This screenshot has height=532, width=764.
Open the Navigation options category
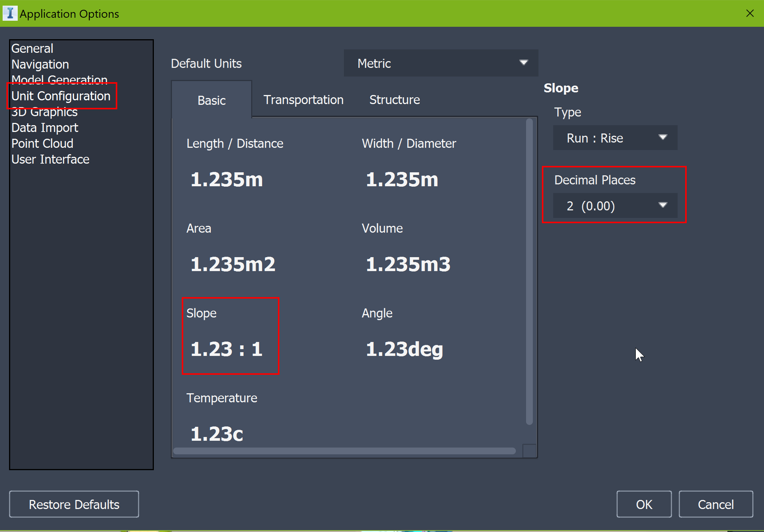click(40, 64)
